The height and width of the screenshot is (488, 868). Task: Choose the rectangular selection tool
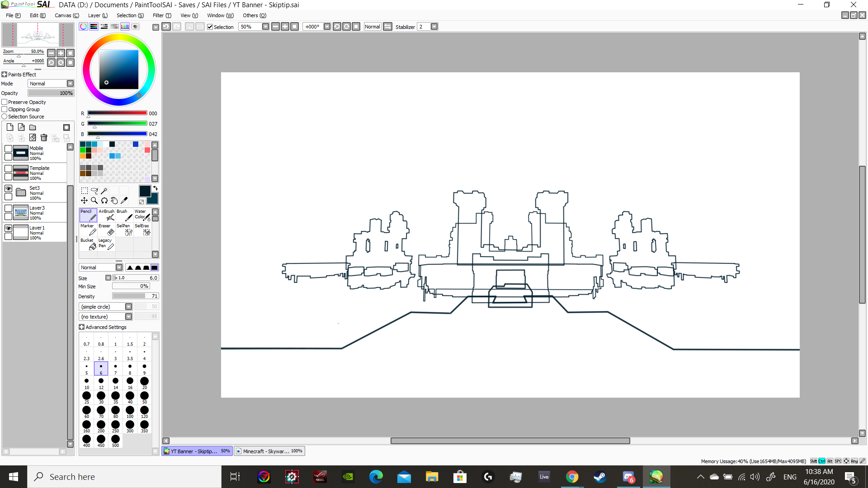point(85,191)
